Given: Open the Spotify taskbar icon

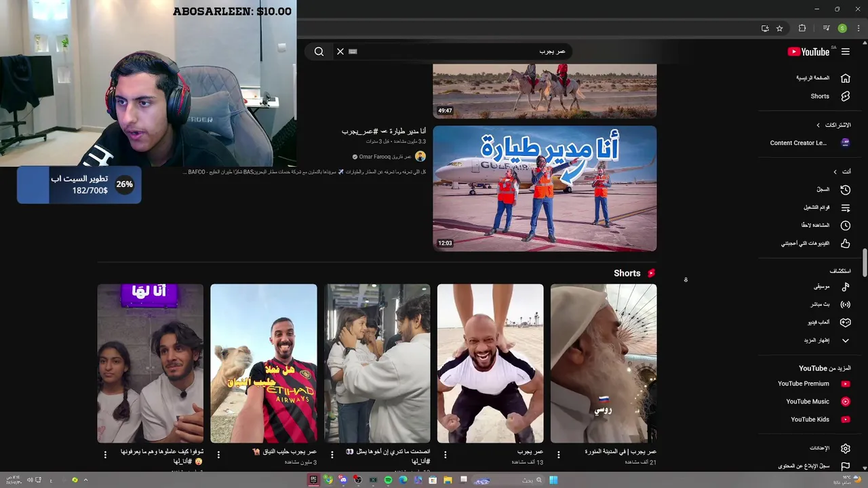Looking at the screenshot, I should [x=388, y=480].
